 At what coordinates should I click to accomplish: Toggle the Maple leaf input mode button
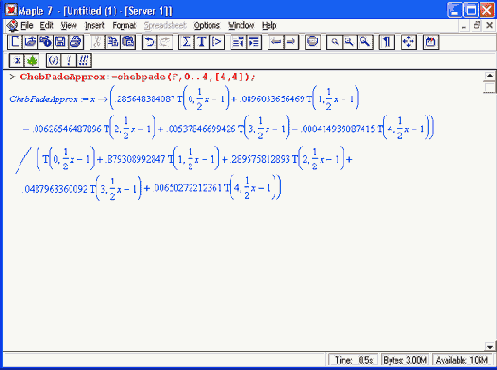32,61
